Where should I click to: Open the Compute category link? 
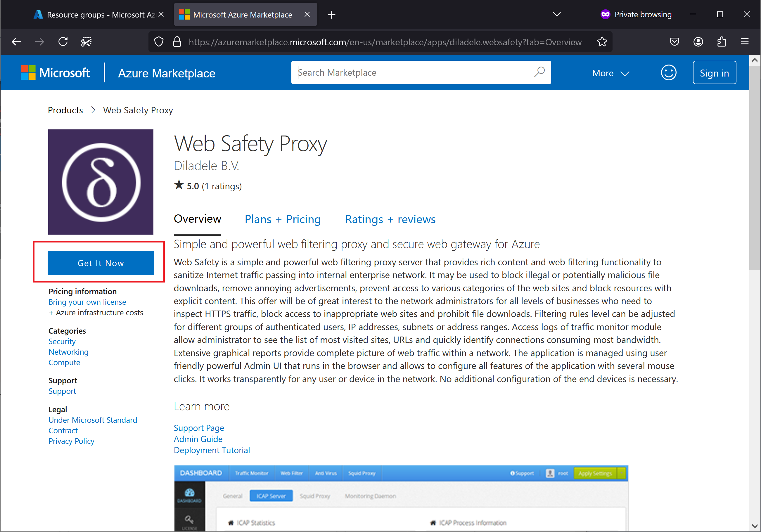[x=64, y=363]
